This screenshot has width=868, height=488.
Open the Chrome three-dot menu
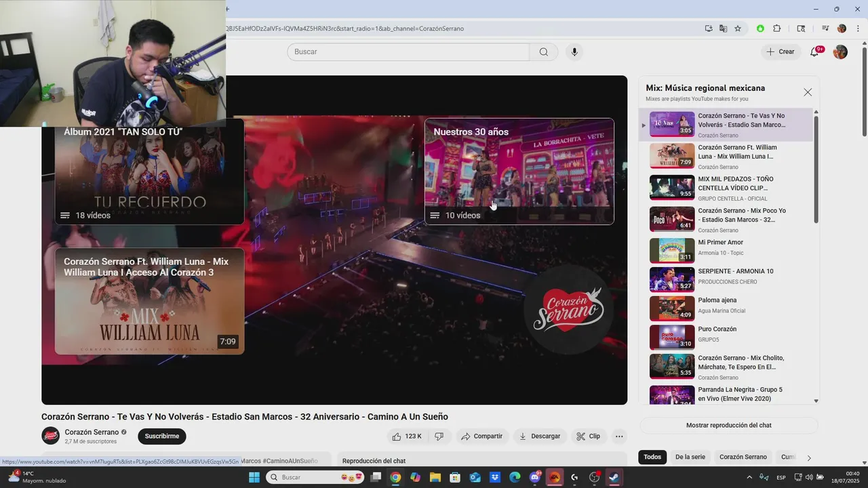(858, 28)
